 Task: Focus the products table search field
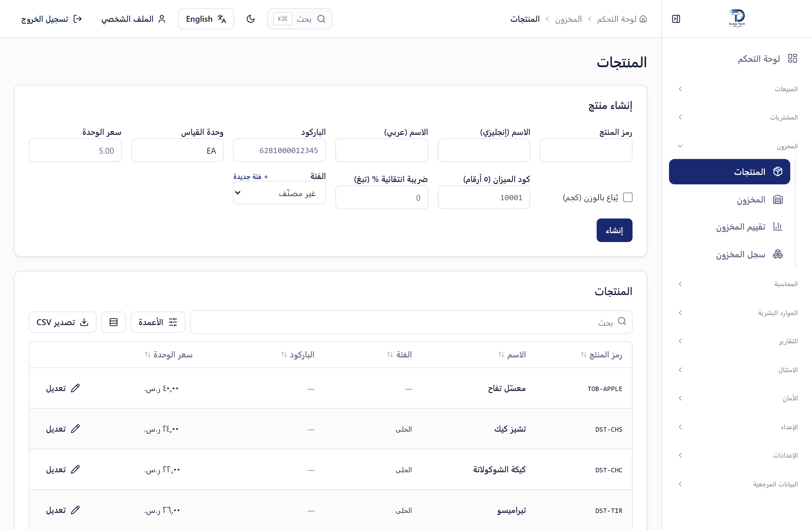[x=411, y=322]
